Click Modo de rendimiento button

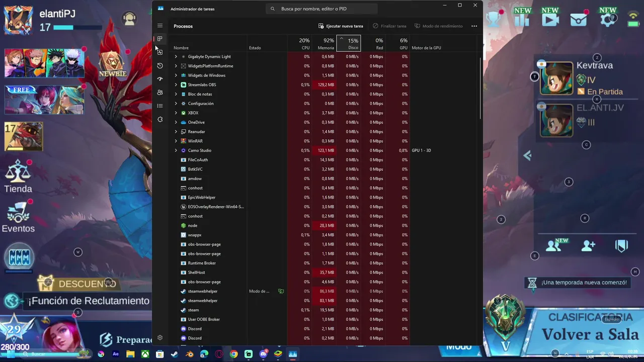tap(438, 26)
